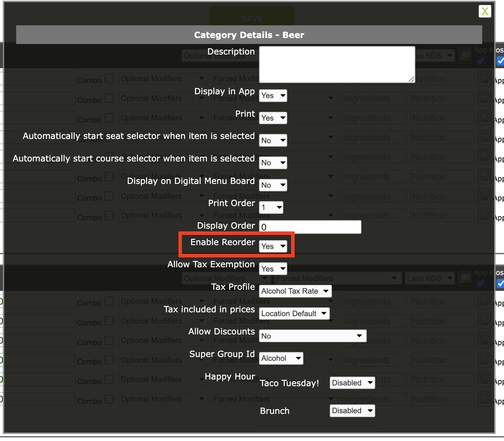The height and width of the screenshot is (441, 504).
Task: Click the dimmed SAVE button behind dialog
Action: (x=252, y=18)
